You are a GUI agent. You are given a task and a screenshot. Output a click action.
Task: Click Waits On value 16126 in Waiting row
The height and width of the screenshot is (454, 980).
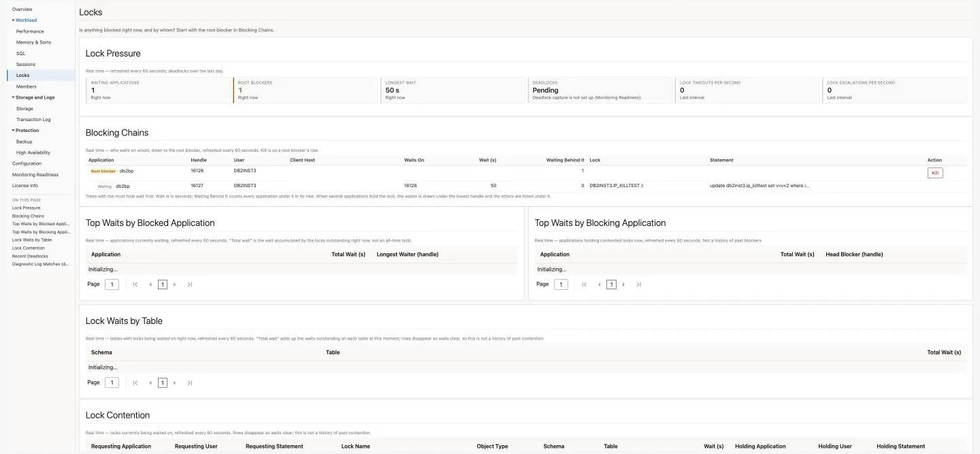click(x=410, y=185)
